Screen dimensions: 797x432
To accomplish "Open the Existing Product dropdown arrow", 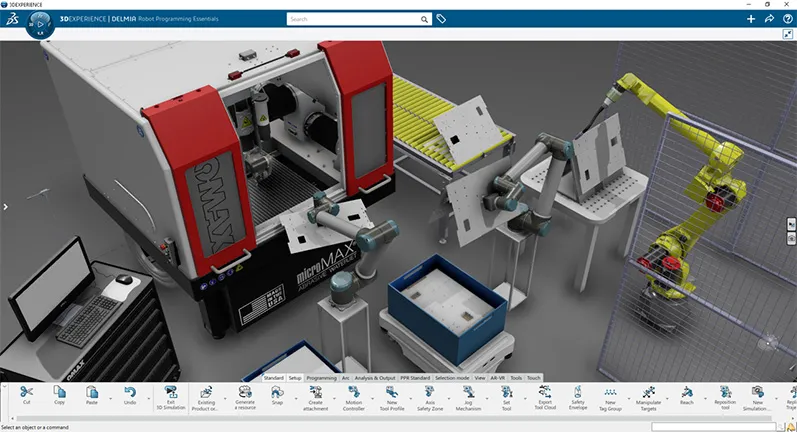I will [225, 398].
